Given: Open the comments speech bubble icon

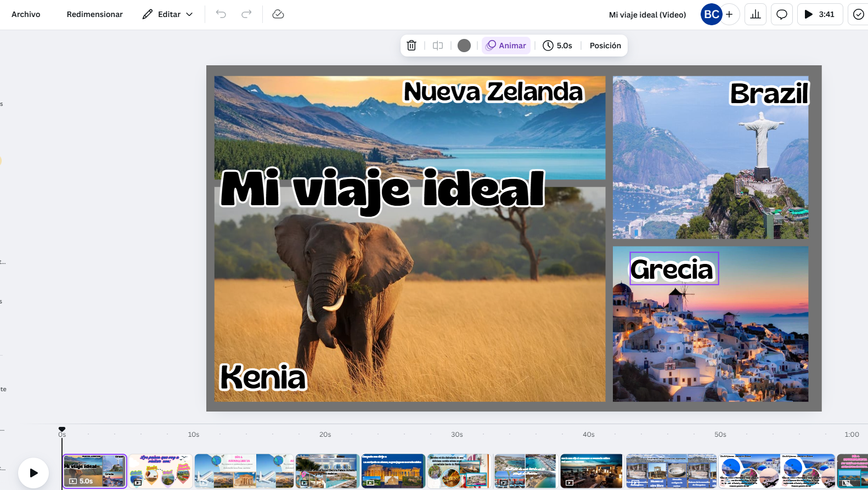Looking at the screenshot, I should pyautogui.click(x=782, y=14).
